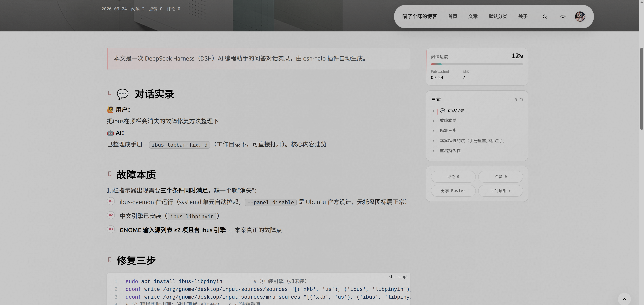Expand the 重启持久性 entry chevron in 目录
The height and width of the screenshot is (305, 644).
[x=433, y=151]
